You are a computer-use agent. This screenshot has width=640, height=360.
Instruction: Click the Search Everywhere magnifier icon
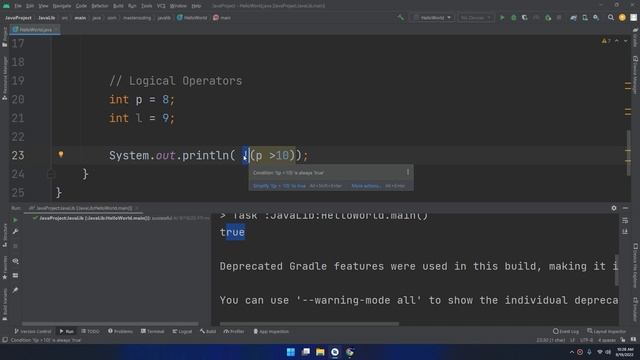coord(611,18)
